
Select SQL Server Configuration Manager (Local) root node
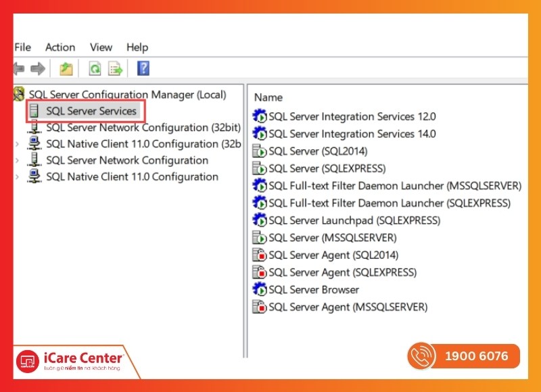[127, 95]
